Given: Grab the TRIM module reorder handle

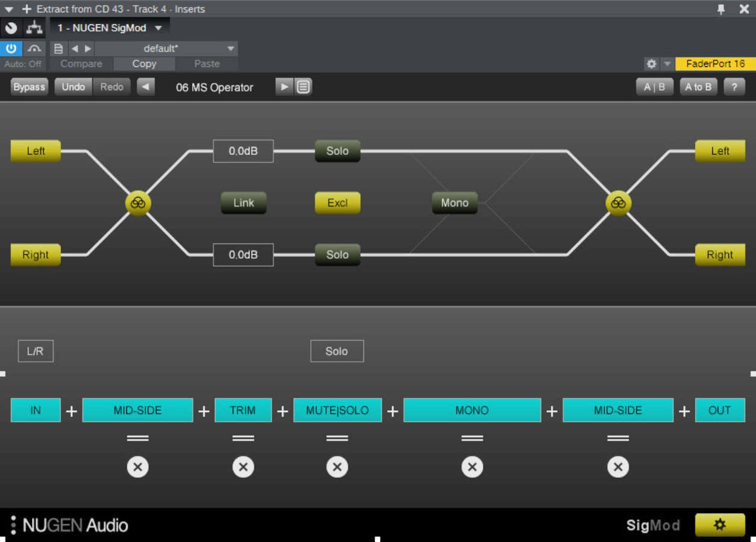Looking at the screenshot, I should [243, 438].
